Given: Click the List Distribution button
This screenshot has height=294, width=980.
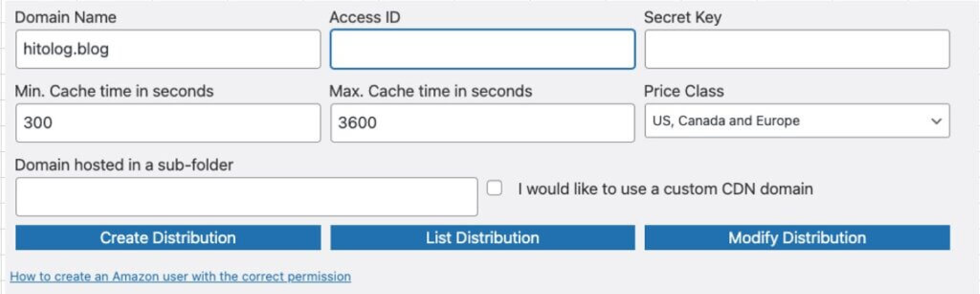Looking at the screenshot, I should click(483, 238).
